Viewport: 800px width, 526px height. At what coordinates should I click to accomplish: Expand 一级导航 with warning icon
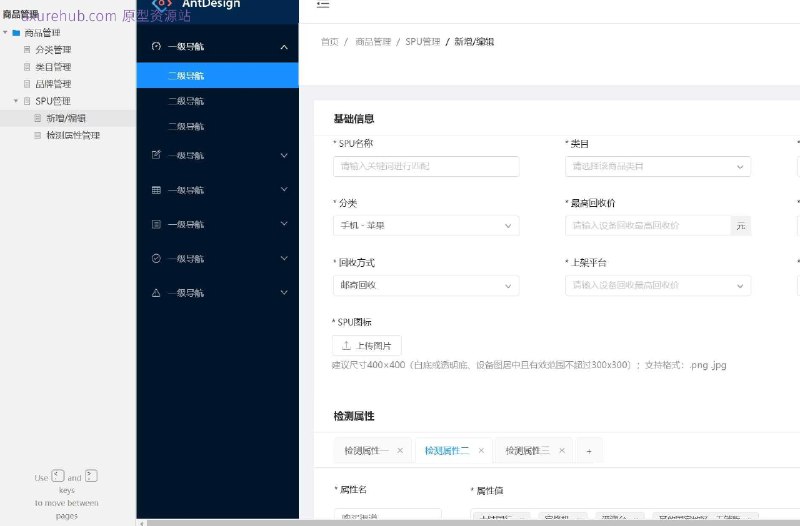click(x=284, y=292)
